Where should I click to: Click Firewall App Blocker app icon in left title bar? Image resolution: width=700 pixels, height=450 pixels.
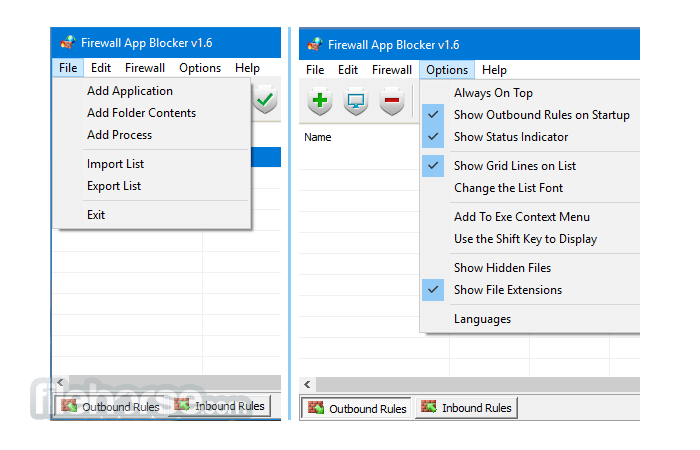pos(68,43)
